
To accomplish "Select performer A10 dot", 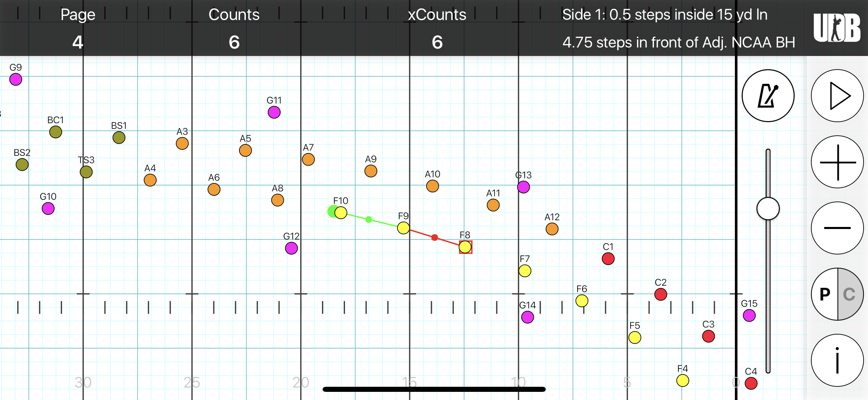I will pyautogui.click(x=432, y=186).
